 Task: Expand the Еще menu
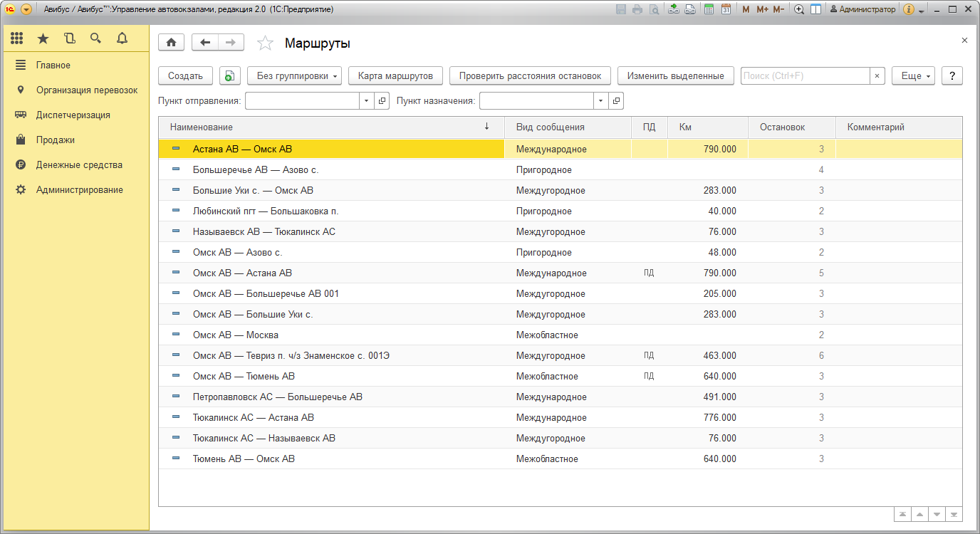point(912,76)
